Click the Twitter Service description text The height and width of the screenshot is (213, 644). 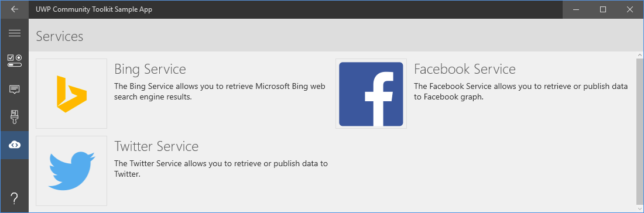221,169
